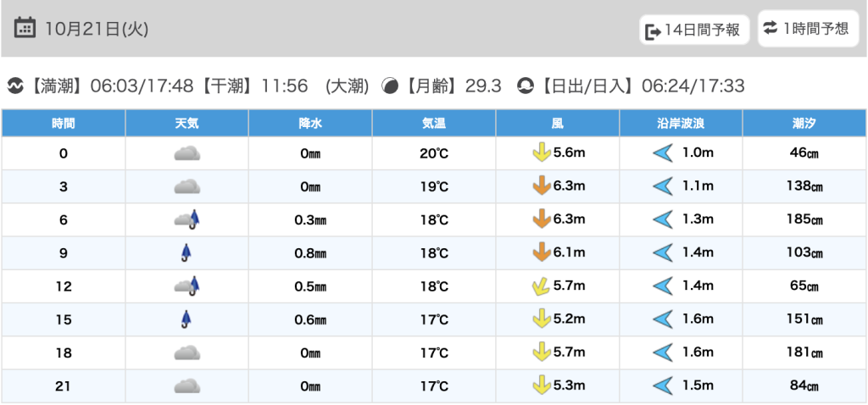Click the 185㎝ tide value cell
The width and height of the screenshot is (868, 405).
pos(804,219)
